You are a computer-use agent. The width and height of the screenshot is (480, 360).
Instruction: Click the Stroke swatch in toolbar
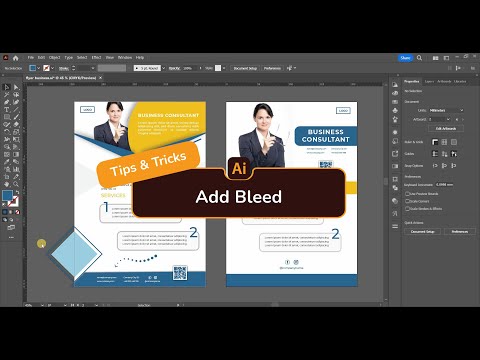click(13, 201)
